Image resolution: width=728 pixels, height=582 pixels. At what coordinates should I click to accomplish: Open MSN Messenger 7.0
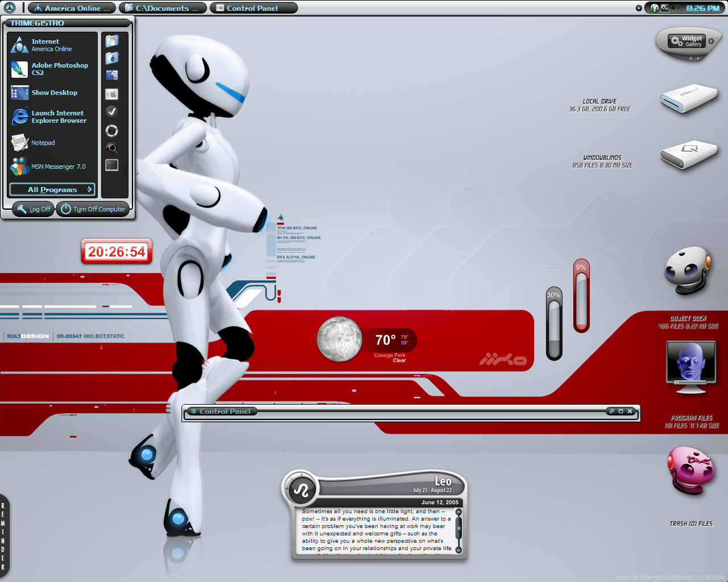pos(51,167)
